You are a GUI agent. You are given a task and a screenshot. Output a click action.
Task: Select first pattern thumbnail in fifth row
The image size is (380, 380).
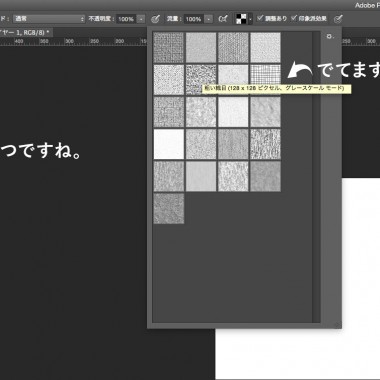point(169,176)
